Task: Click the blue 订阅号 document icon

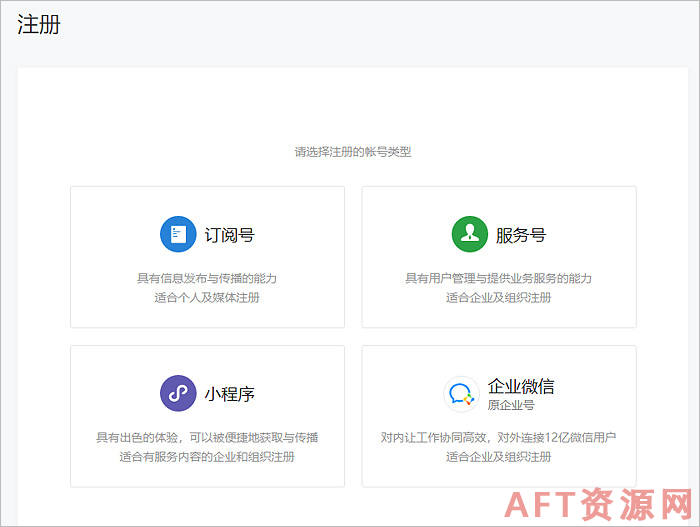Action: point(178,235)
